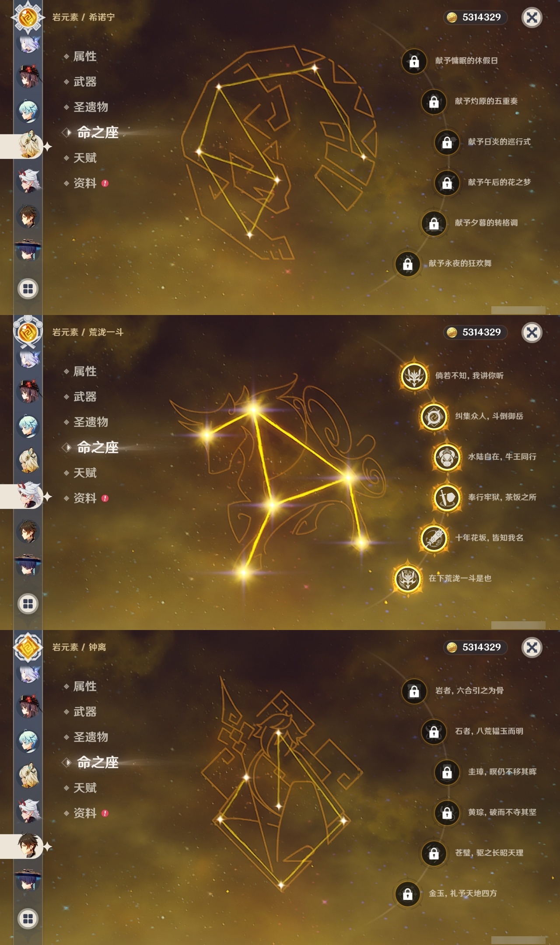The width and height of the screenshot is (560, 945).
Task: Open locked node 金玉，礼予天地四方
Action: (407, 893)
